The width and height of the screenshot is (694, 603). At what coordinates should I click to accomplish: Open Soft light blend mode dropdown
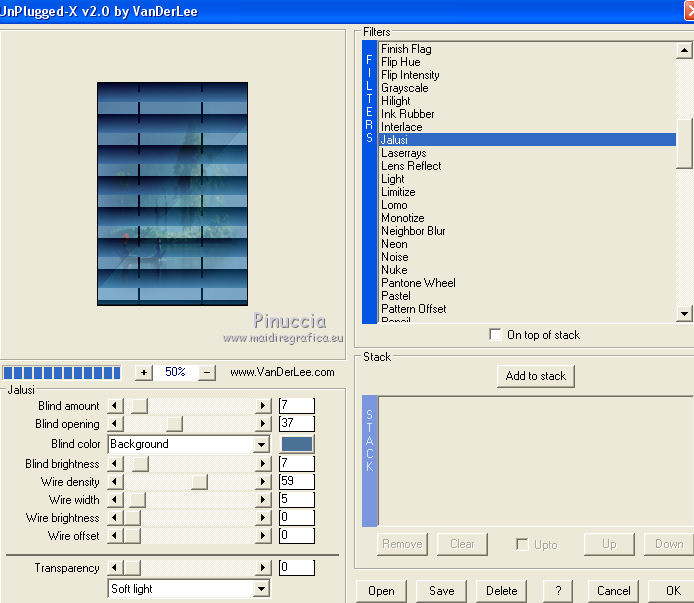click(x=262, y=589)
